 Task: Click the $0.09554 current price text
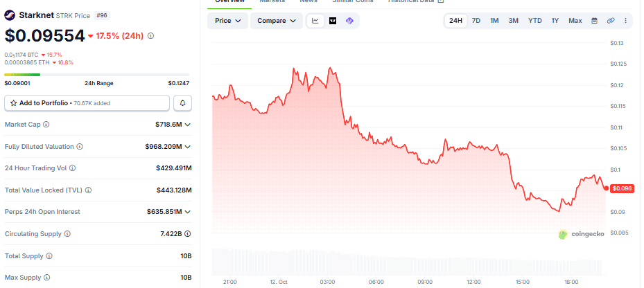(44, 36)
